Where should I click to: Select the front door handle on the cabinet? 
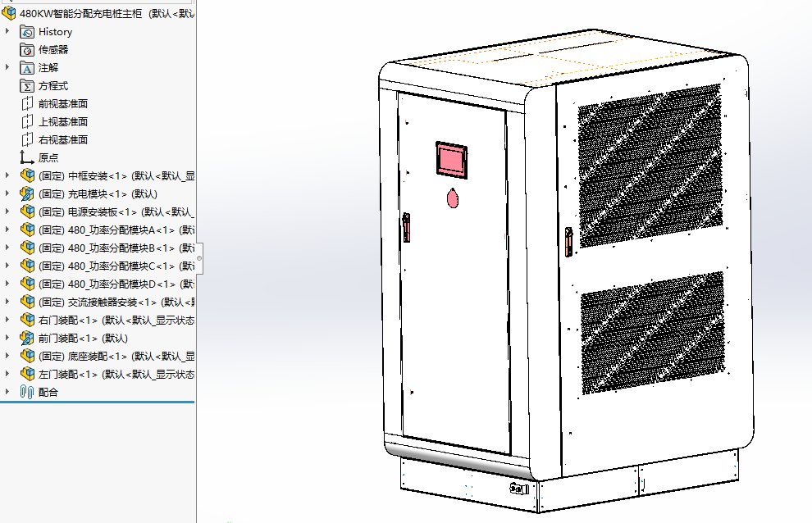pyautogui.click(x=407, y=227)
